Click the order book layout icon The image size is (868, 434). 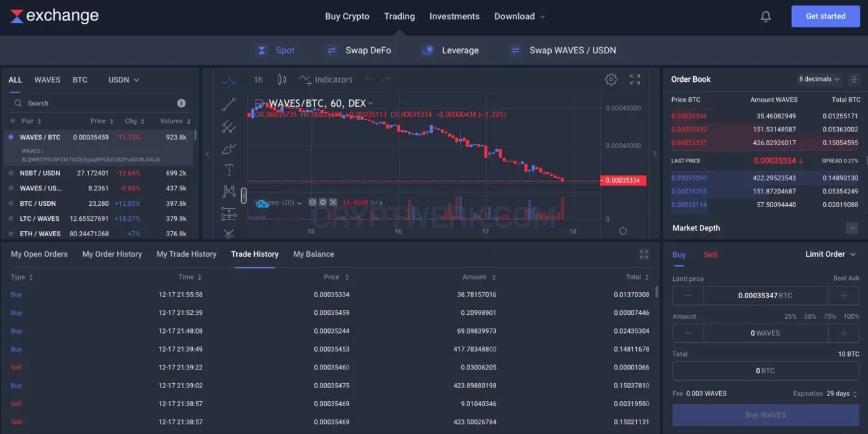[x=854, y=79]
